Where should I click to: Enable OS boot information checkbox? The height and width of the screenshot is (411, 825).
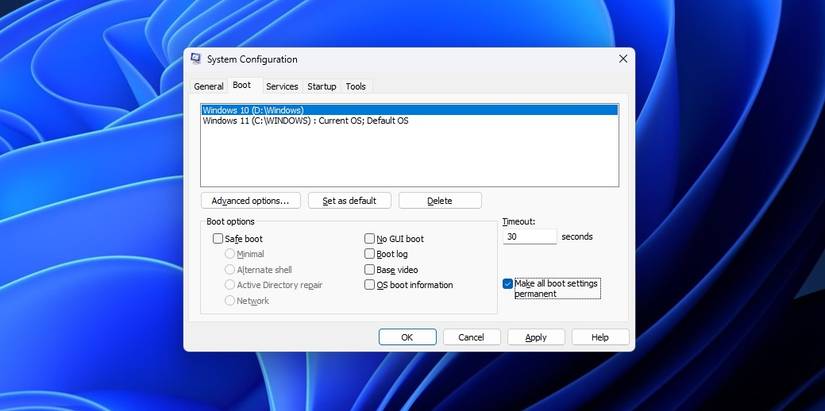pos(369,285)
